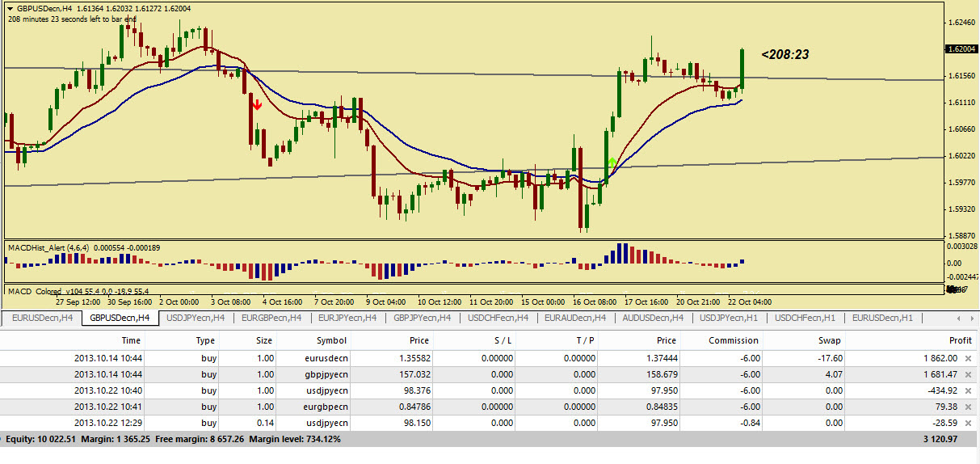The width and height of the screenshot is (980, 464).
Task: Click the Swap column header
Action: (x=830, y=340)
